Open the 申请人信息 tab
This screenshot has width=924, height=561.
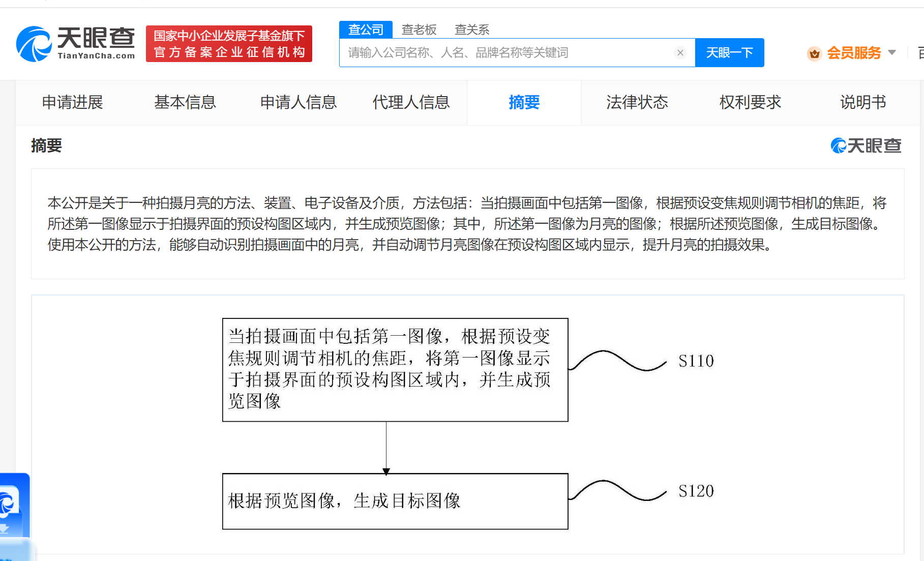[299, 103]
